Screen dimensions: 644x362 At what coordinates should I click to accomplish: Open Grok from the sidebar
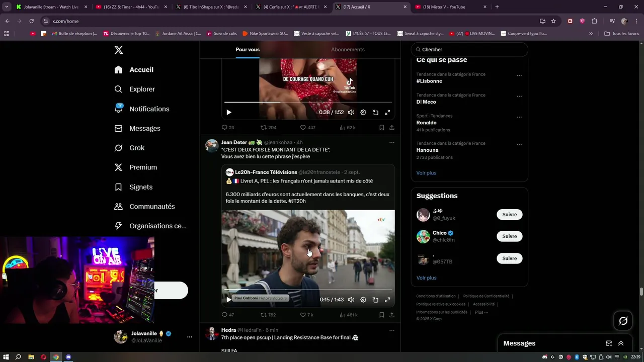129,148
